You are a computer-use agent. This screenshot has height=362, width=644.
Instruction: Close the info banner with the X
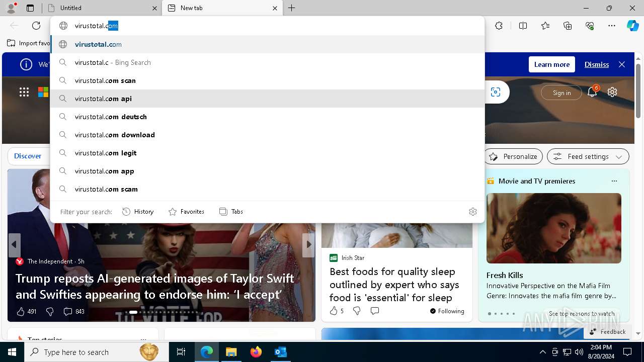click(622, 64)
